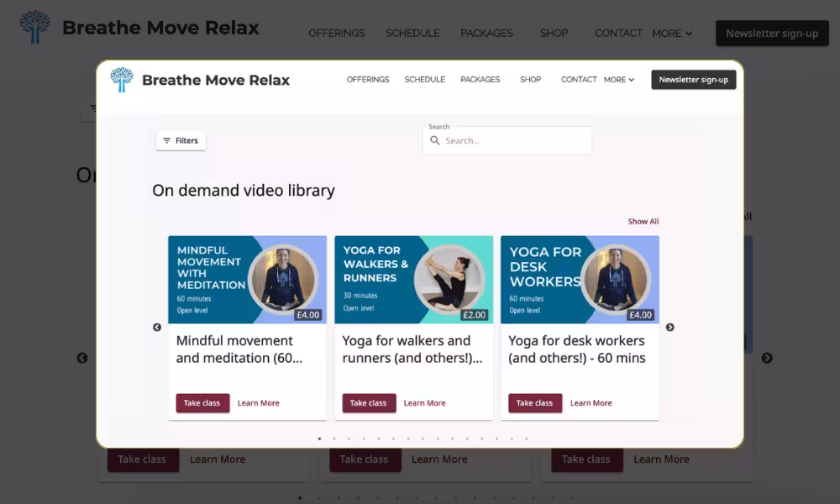Click the search magnifier icon in the popup
This screenshot has width=840, height=504.
(435, 140)
